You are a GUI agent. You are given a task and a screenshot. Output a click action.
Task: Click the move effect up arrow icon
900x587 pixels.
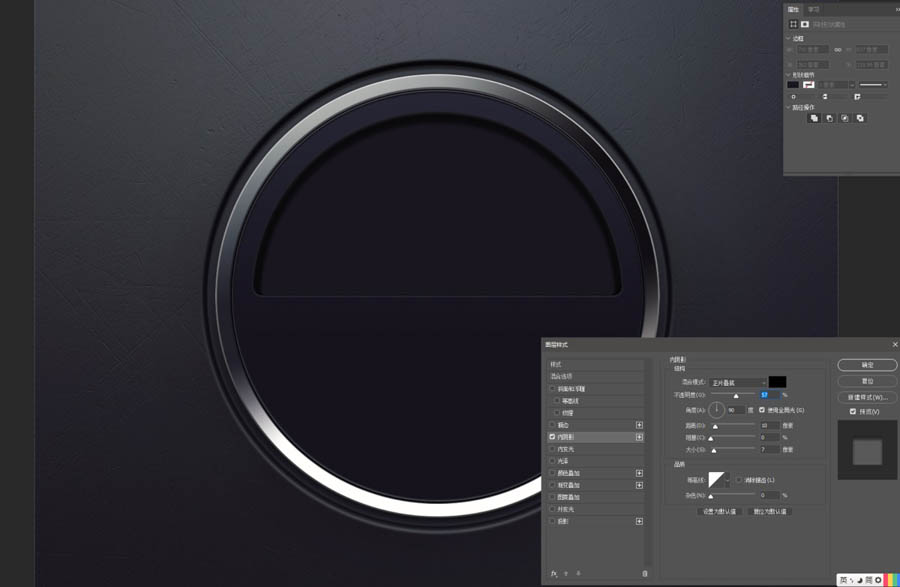566,573
